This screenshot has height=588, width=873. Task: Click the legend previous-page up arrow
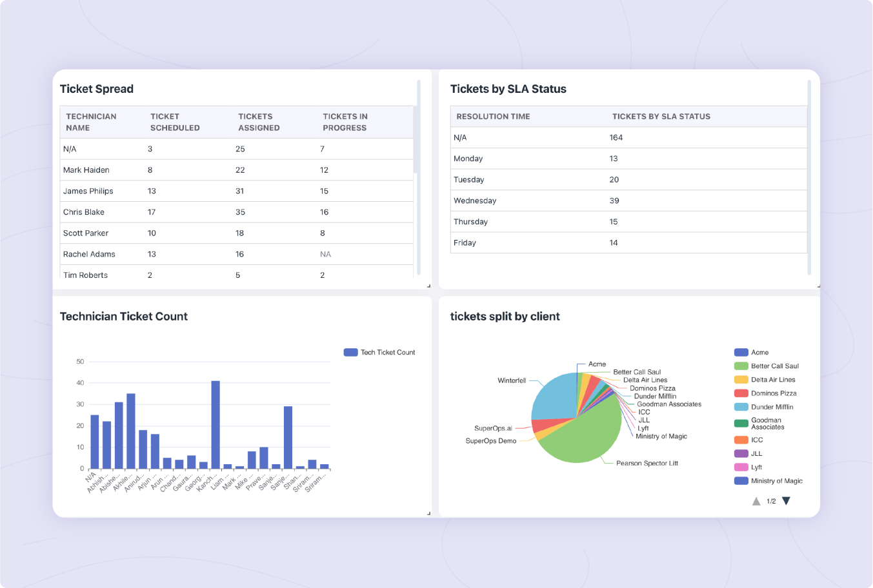pyautogui.click(x=755, y=500)
